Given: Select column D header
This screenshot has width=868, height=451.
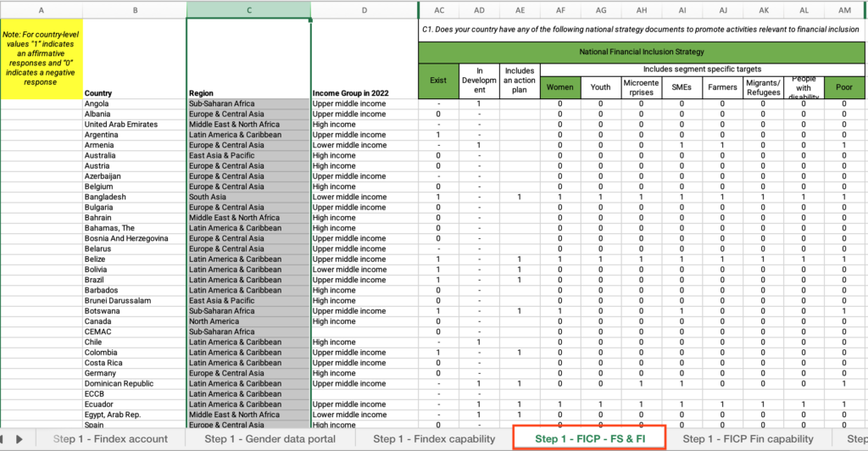Looking at the screenshot, I should pyautogui.click(x=364, y=10).
